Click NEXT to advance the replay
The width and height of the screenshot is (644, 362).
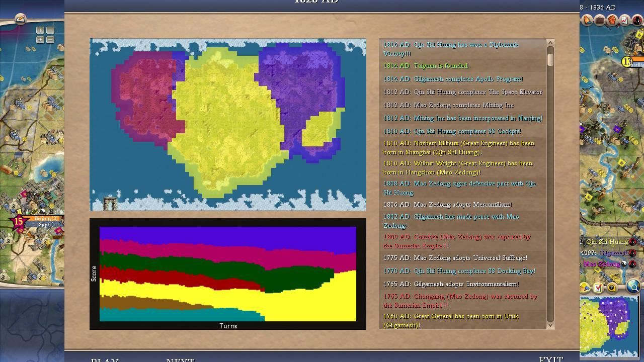pyautogui.click(x=180, y=359)
